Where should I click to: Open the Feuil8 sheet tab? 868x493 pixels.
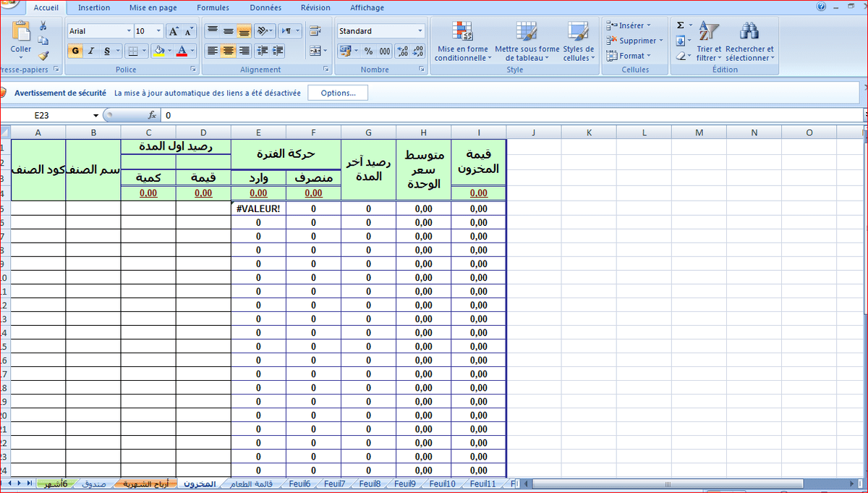(x=370, y=484)
